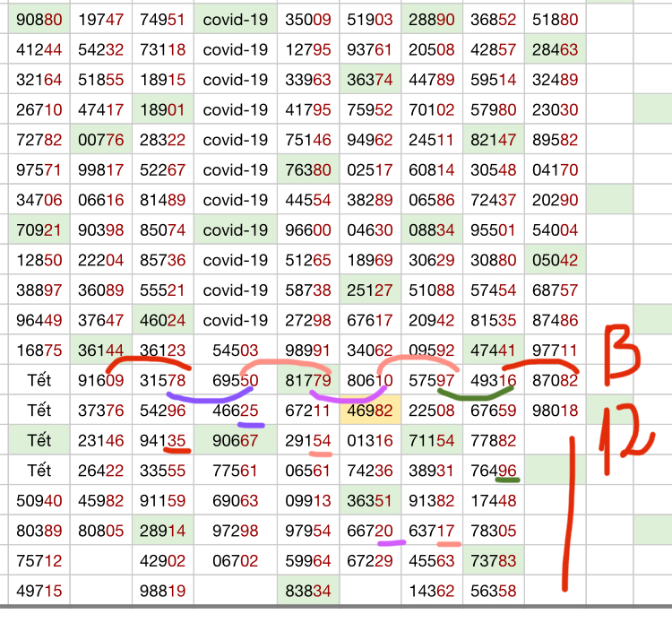672x623 pixels.
Task: Click the green cell with 36144
Action: pos(100,350)
